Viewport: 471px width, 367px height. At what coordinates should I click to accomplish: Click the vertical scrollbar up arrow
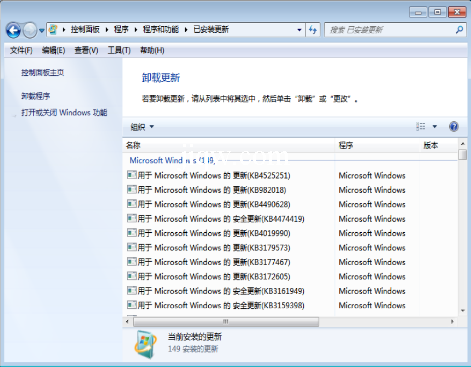pos(463,144)
